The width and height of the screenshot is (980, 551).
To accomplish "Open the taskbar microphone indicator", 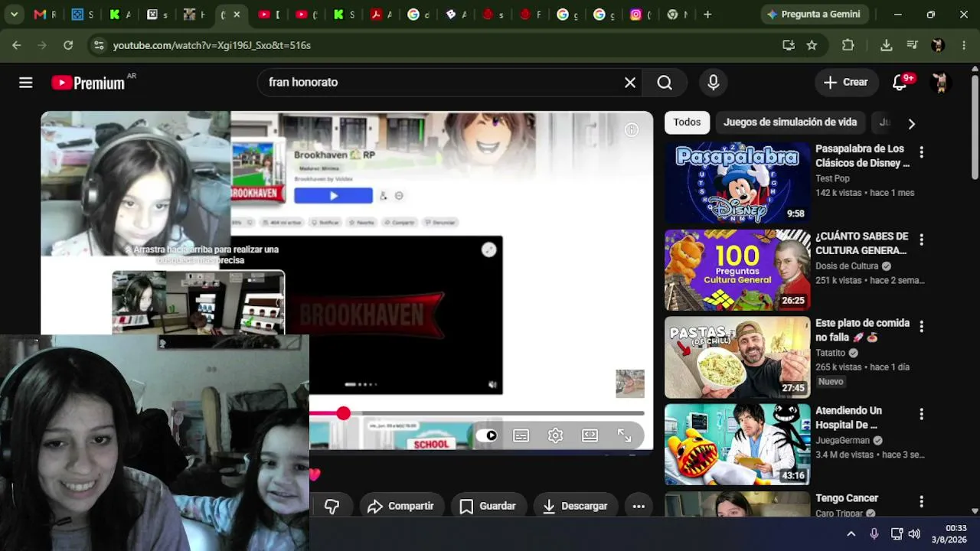I will tap(874, 533).
